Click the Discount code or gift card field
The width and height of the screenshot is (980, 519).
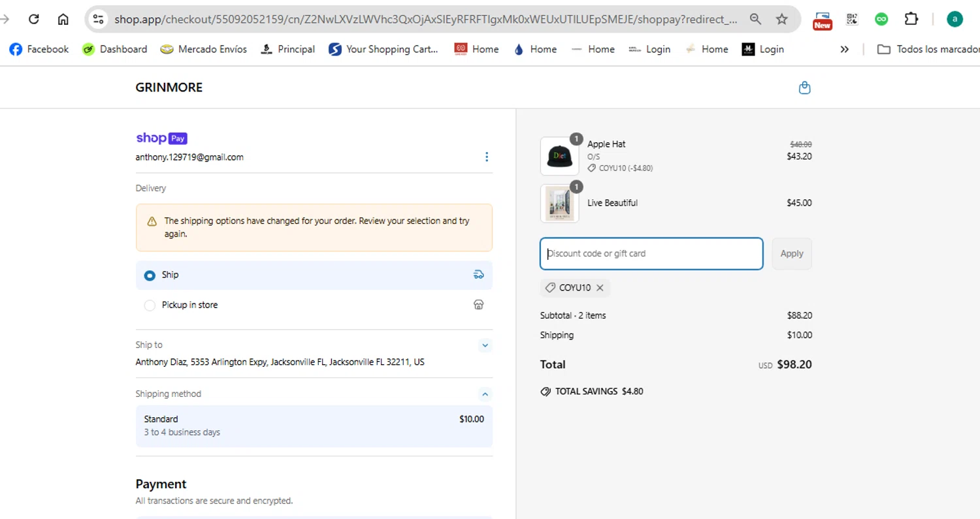651,253
